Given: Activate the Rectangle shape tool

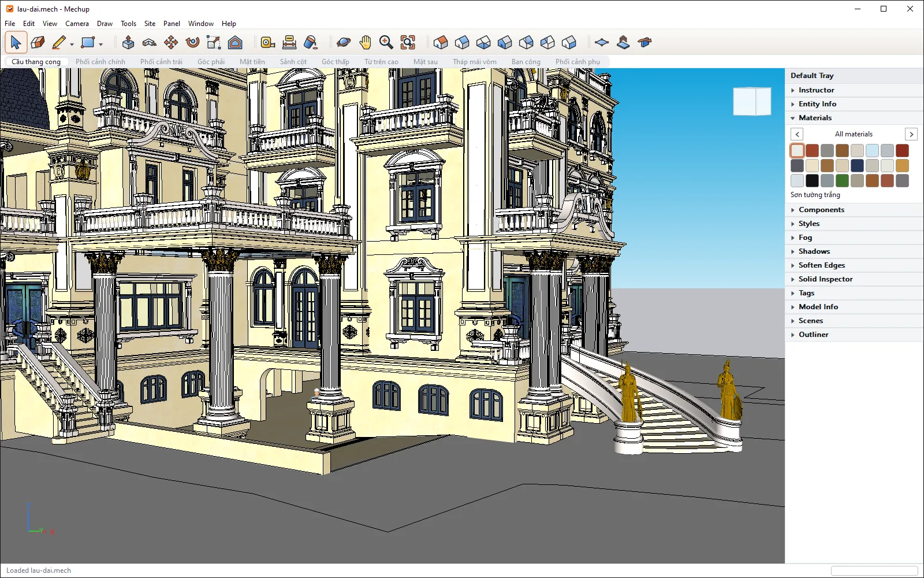Looking at the screenshot, I should tap(88, 42).
